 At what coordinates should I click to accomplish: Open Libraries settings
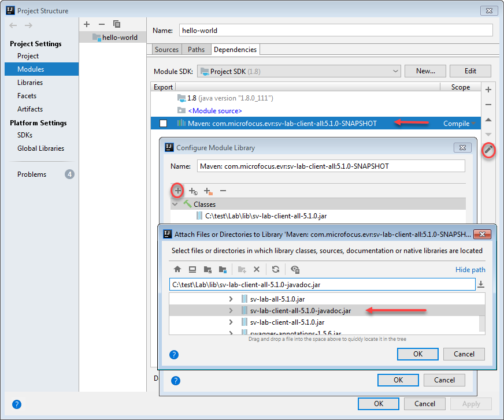click(x=30, y=83)
